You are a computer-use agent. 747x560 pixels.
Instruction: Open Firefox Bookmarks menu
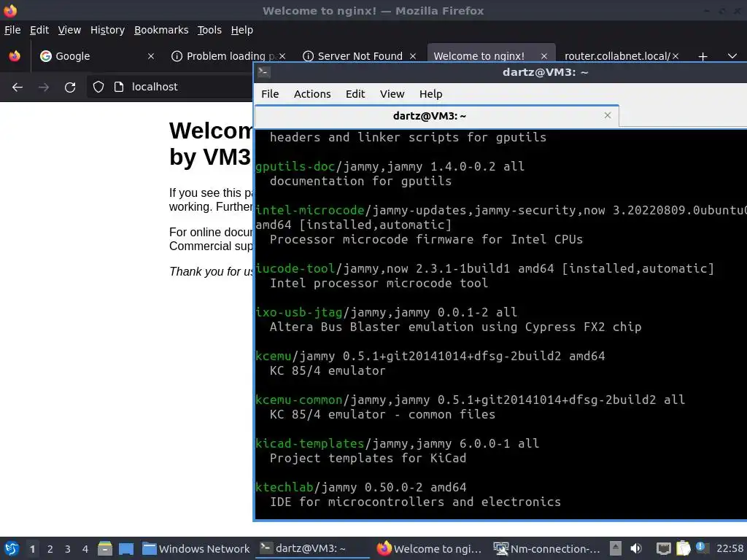pyautogui.click(x=161, y=30)
